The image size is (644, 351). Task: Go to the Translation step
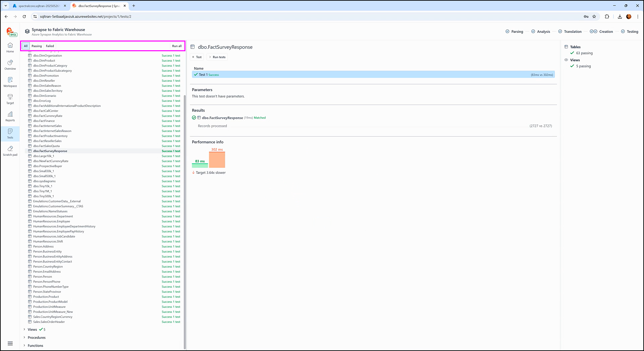coord(572,31)
